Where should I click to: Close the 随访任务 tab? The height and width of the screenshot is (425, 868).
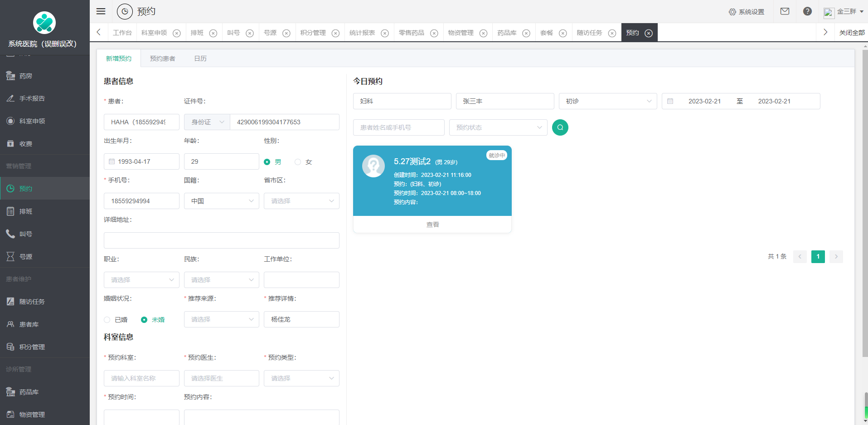[612, 33]
